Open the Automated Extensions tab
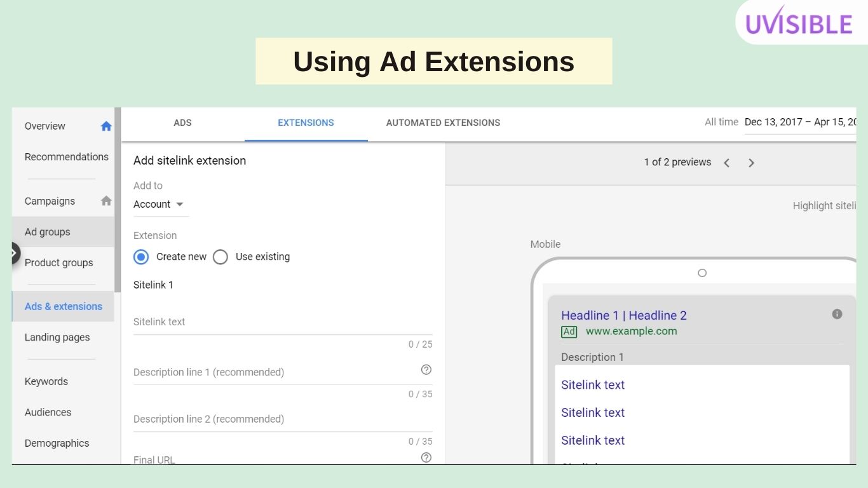The width and height of the screenshot is (868, 488). (x=442, y=123)
